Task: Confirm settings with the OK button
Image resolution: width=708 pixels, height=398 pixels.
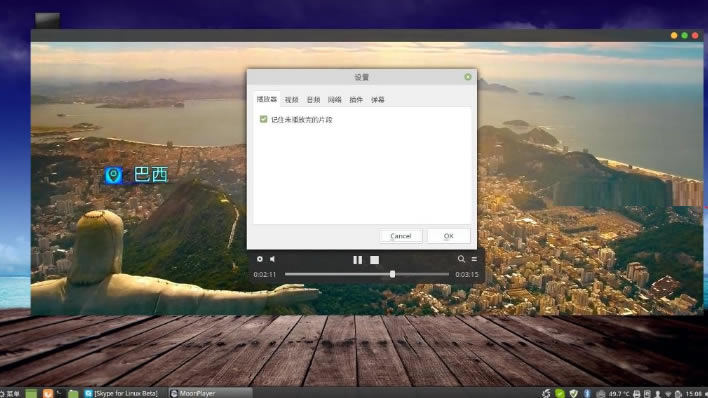Action: click(x=448, y=236)
